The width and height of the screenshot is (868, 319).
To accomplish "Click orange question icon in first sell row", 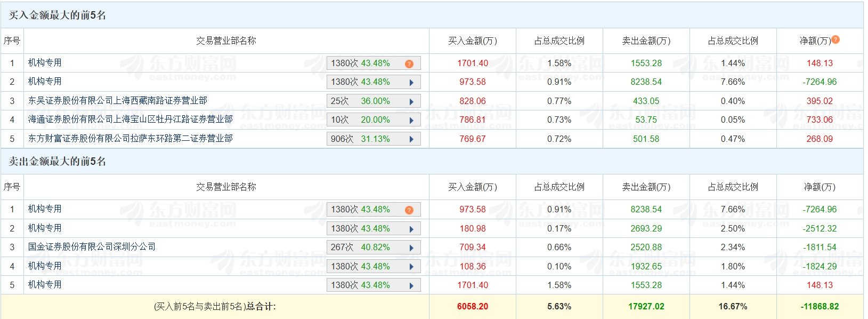I will point(409,210).
